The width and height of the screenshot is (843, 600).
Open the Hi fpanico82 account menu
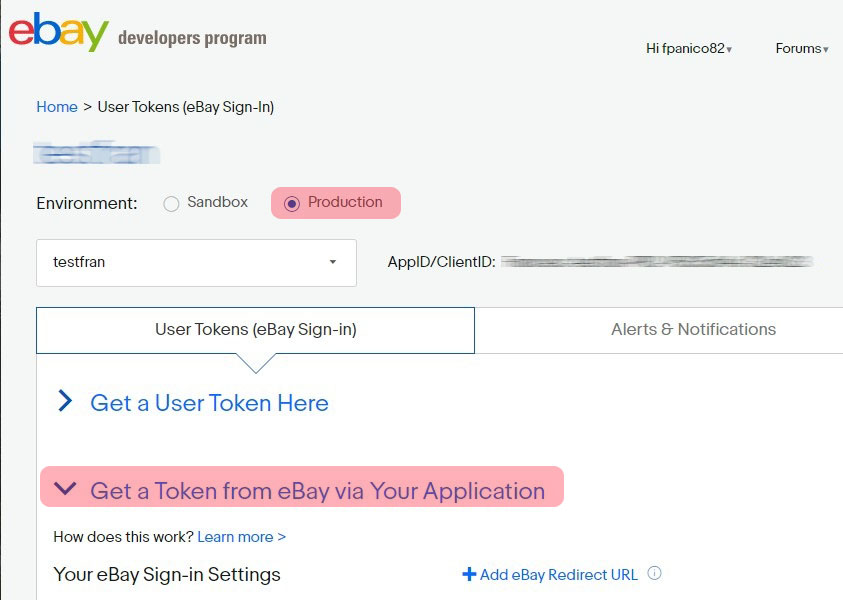coord(688,48)
